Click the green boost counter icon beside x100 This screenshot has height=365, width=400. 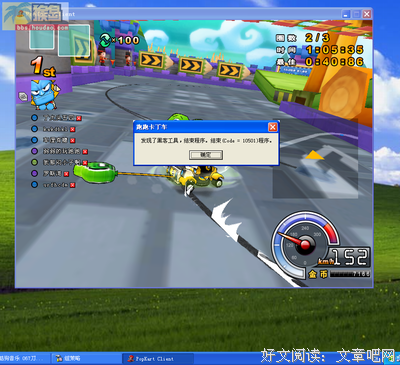[105, 41]
